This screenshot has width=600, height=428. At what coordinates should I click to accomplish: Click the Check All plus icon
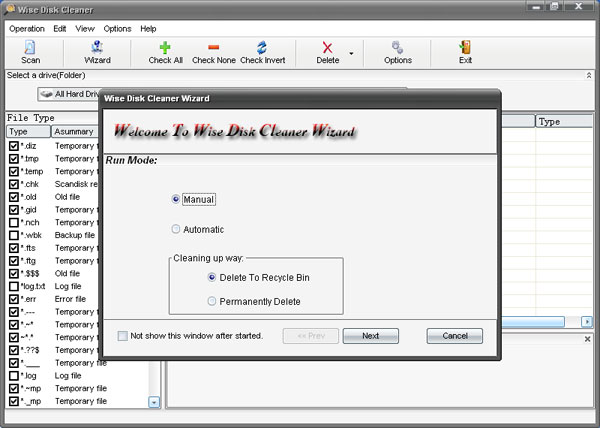point(165,48)
